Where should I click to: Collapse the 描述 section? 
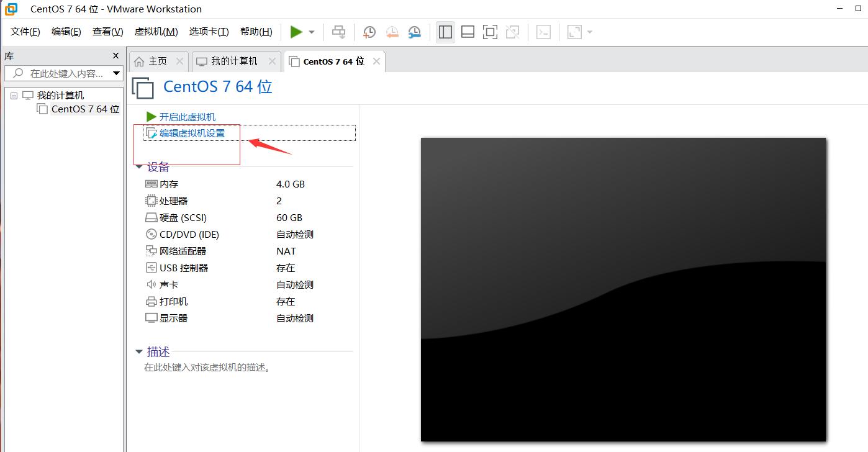pos(139,351)
